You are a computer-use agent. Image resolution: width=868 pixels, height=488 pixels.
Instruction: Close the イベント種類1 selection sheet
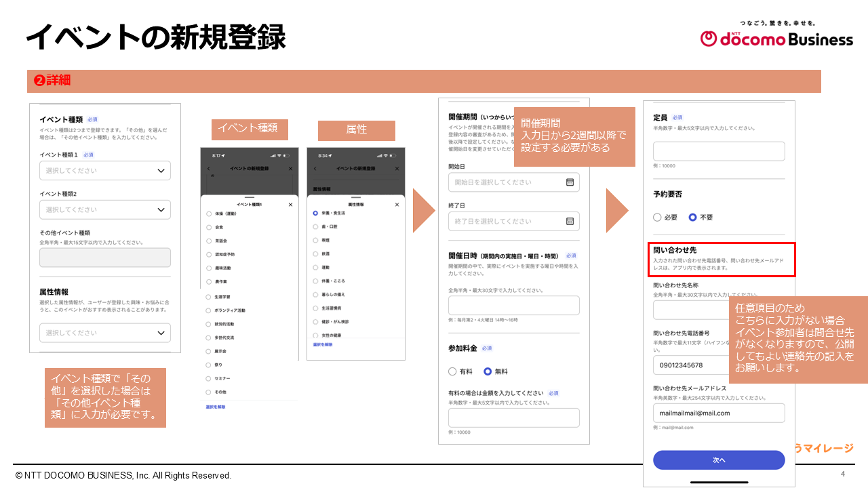tap(291, 204)
